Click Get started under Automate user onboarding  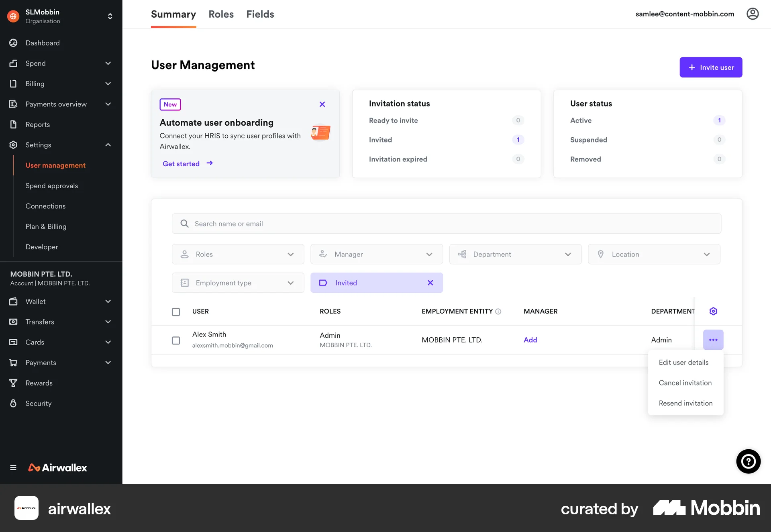tap(181, 163)
